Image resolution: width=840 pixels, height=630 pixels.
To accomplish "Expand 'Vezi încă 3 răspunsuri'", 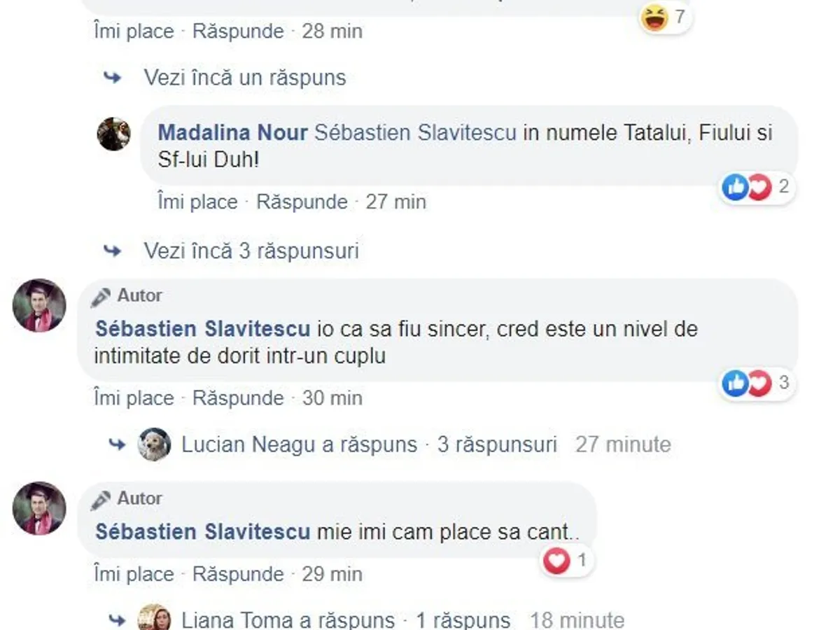I will coord(251,251).
